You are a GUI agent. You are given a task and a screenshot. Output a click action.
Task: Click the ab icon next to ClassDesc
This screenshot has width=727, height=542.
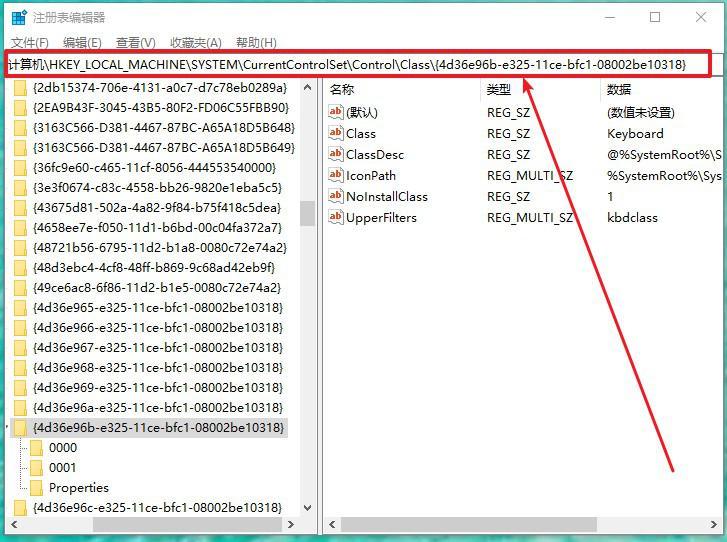click(x=336, y=155)
